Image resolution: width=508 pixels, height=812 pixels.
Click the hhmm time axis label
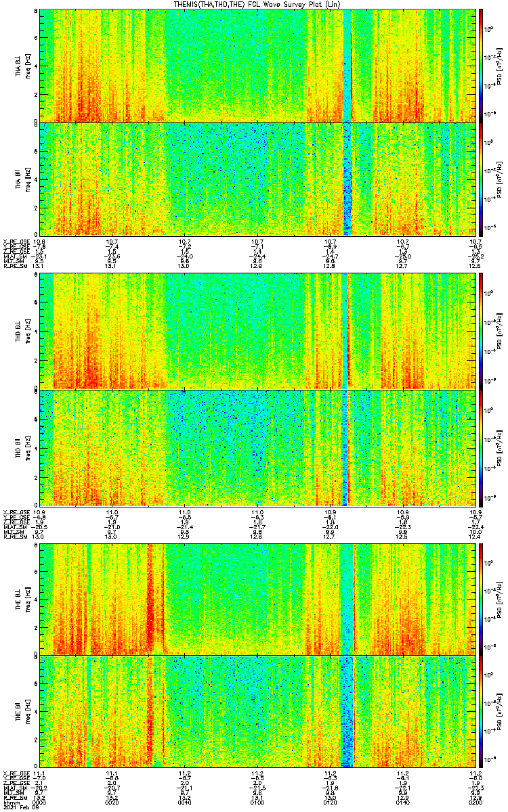point(10,801)
